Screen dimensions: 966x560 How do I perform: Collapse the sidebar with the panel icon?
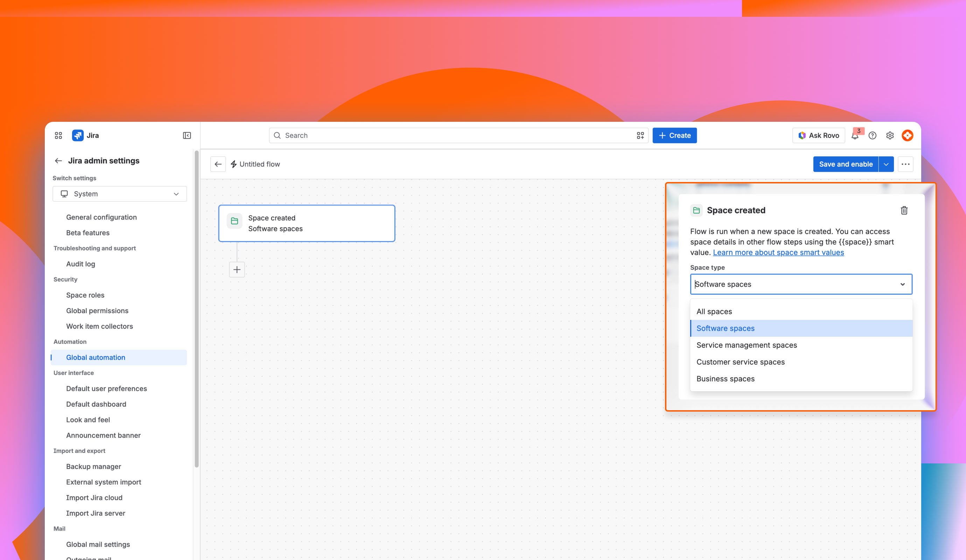tap(187, 135)
